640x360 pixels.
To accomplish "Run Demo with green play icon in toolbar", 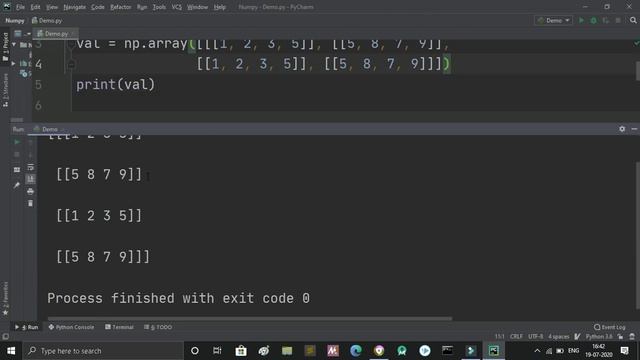I will [581, 20].
